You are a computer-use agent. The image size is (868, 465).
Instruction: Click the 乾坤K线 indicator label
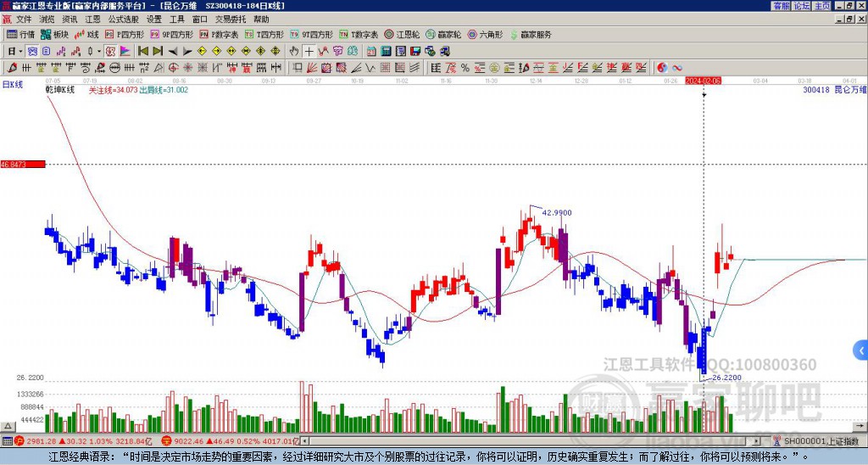tap(60, 90)
